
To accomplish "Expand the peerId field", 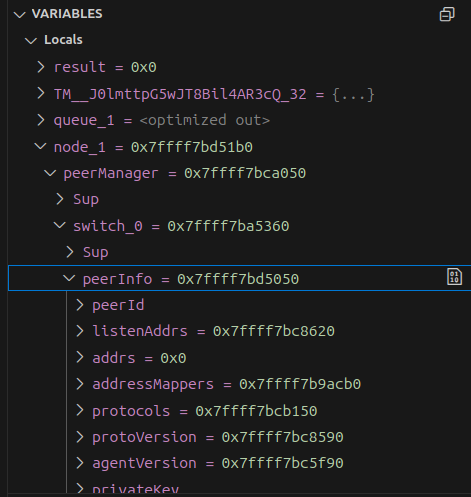I will coord(79,305).
